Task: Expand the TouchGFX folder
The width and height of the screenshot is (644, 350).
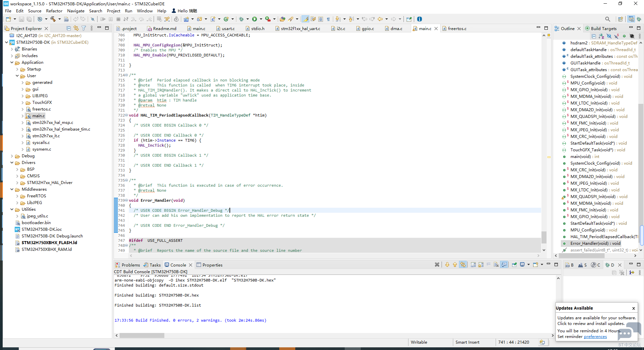Action: click(x=23, y=103)
